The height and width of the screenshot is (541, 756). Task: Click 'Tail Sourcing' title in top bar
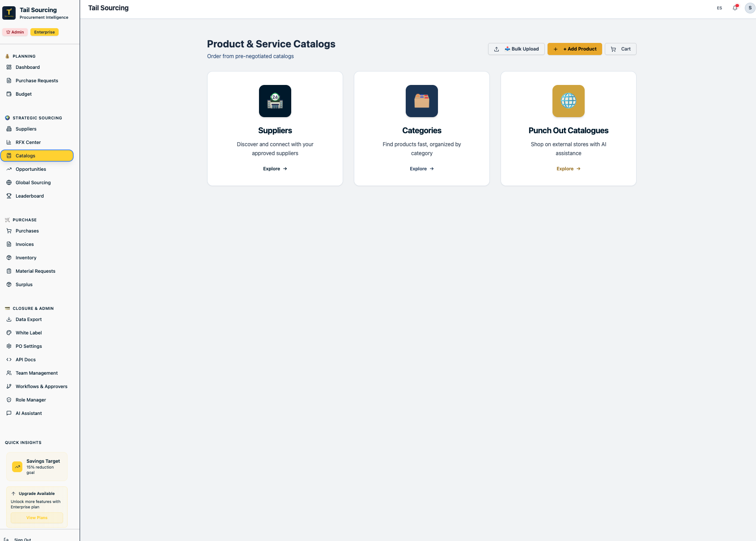coord(108,8)
